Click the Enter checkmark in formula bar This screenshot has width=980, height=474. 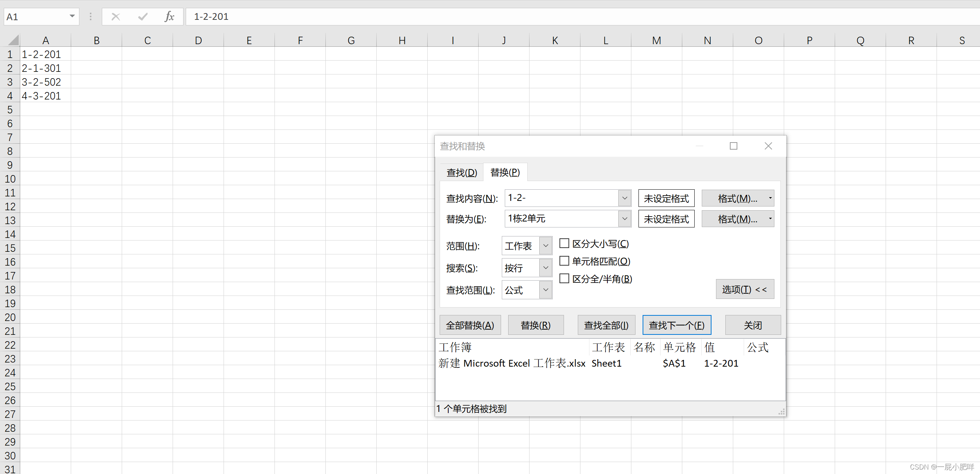click(x=143, y=17)
